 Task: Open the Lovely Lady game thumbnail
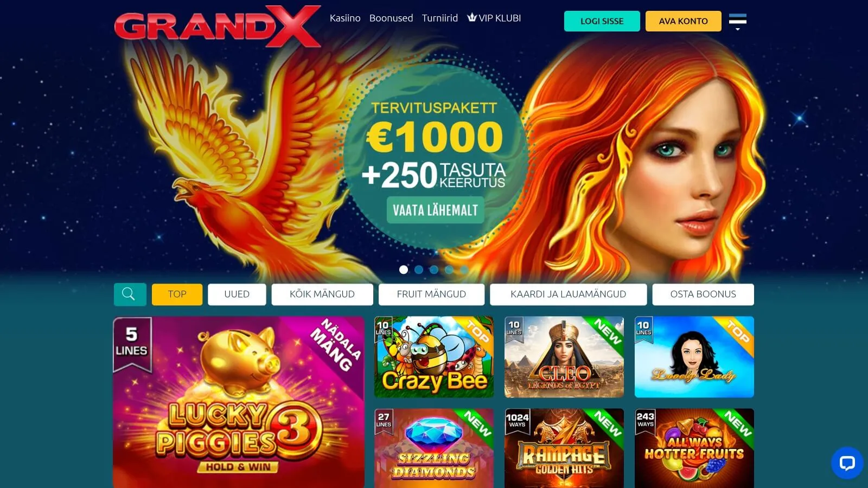click(x=694, y=357)
